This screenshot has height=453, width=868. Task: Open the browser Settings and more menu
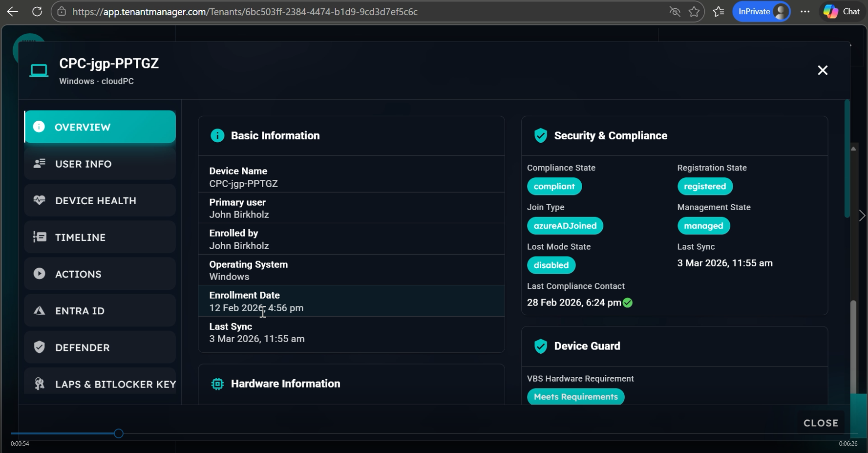(x=805, y=12)
